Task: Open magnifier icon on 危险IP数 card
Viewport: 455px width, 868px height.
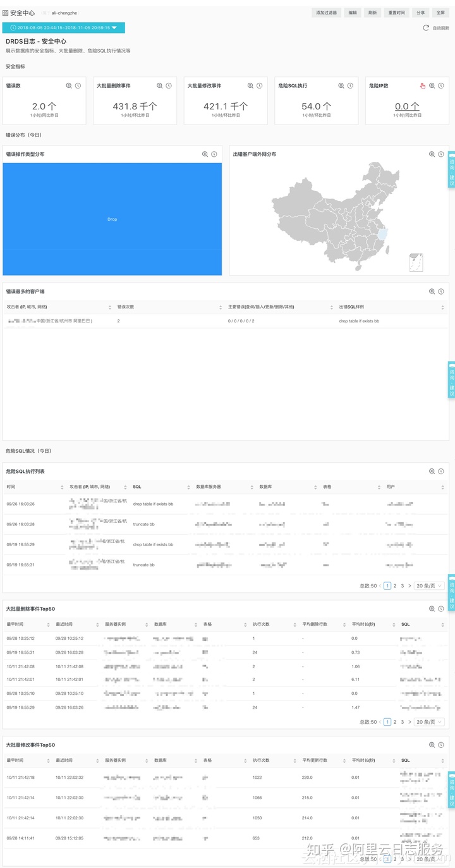Action: click(432, 85)
